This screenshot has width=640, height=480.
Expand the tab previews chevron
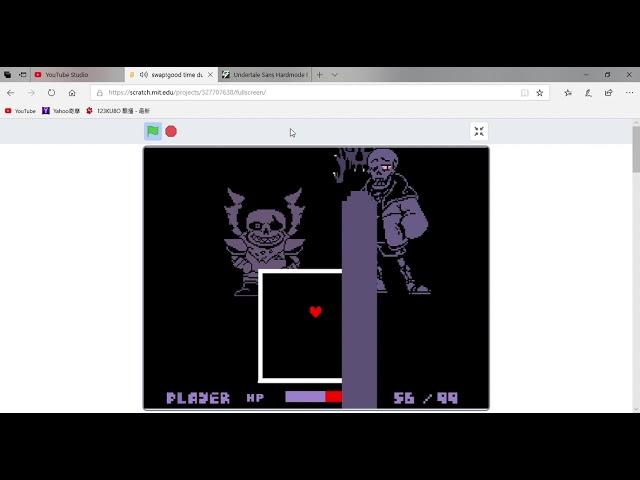tap(334, 75)
